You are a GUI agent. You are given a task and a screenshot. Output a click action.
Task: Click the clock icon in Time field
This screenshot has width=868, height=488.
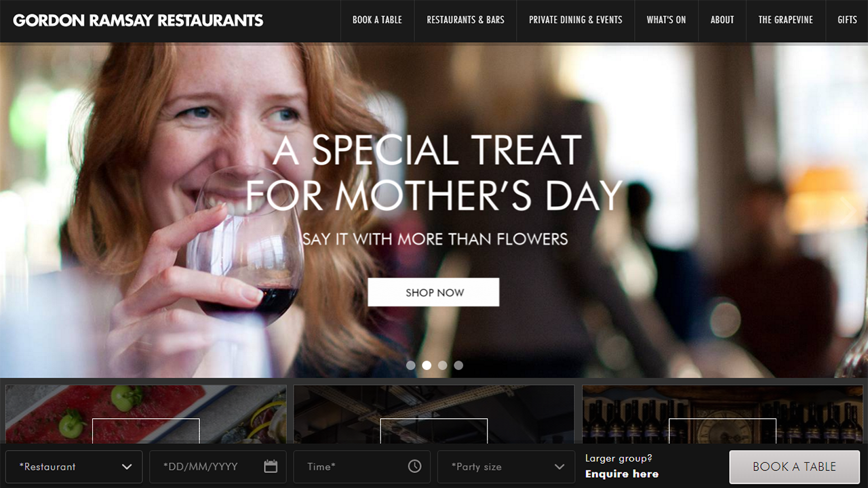tap(414, 466)
